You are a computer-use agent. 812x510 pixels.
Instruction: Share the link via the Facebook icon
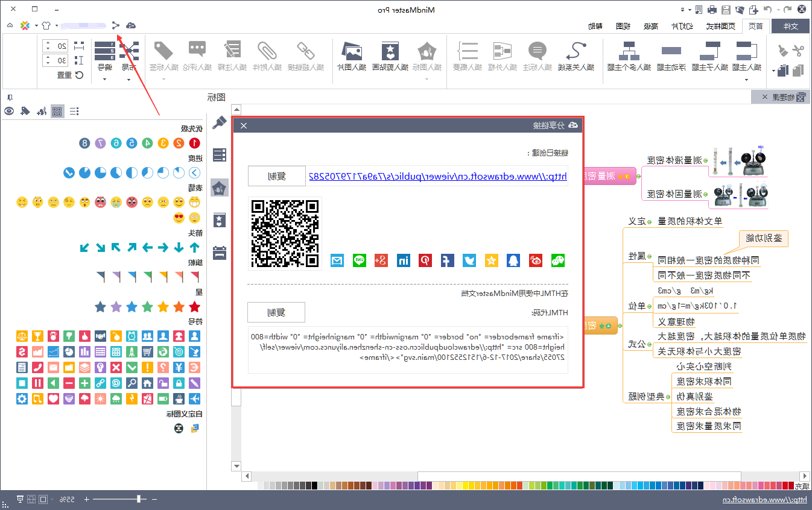pos(447,260)
